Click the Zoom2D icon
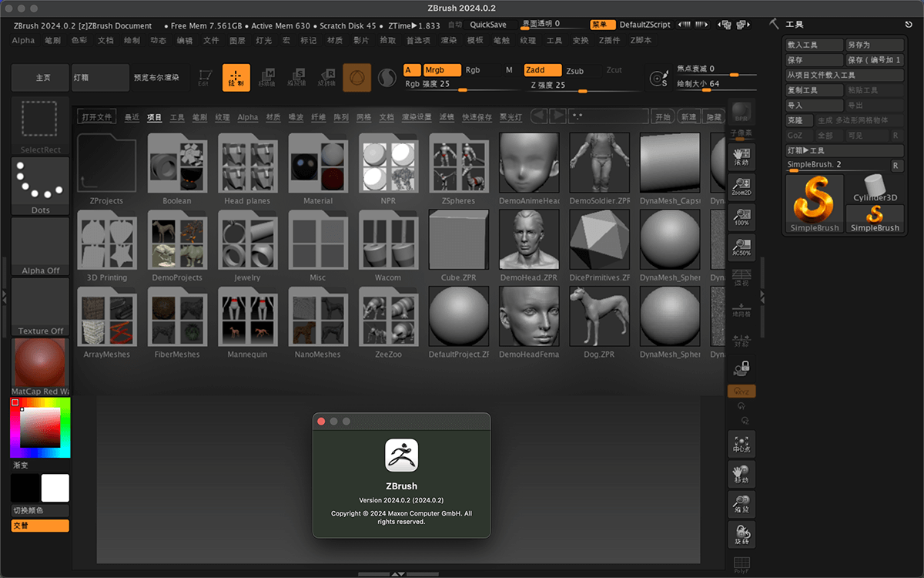Screen dimensions: 924x578 [741, 187]
